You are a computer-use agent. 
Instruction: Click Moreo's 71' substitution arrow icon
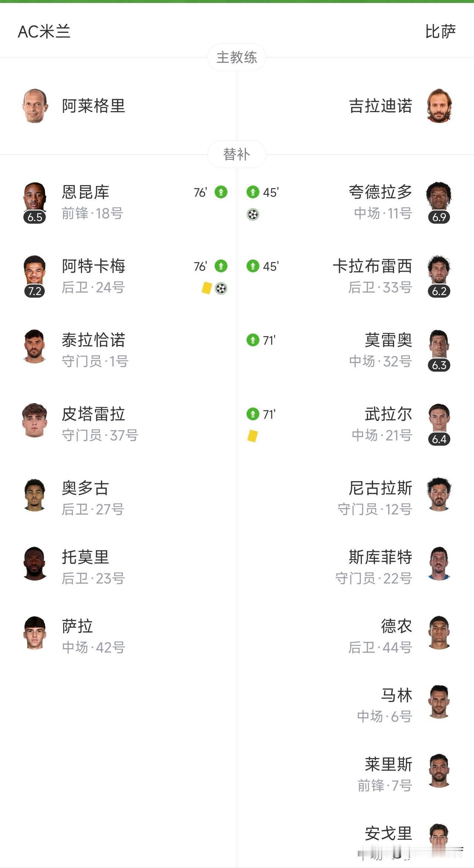(253, 340)
